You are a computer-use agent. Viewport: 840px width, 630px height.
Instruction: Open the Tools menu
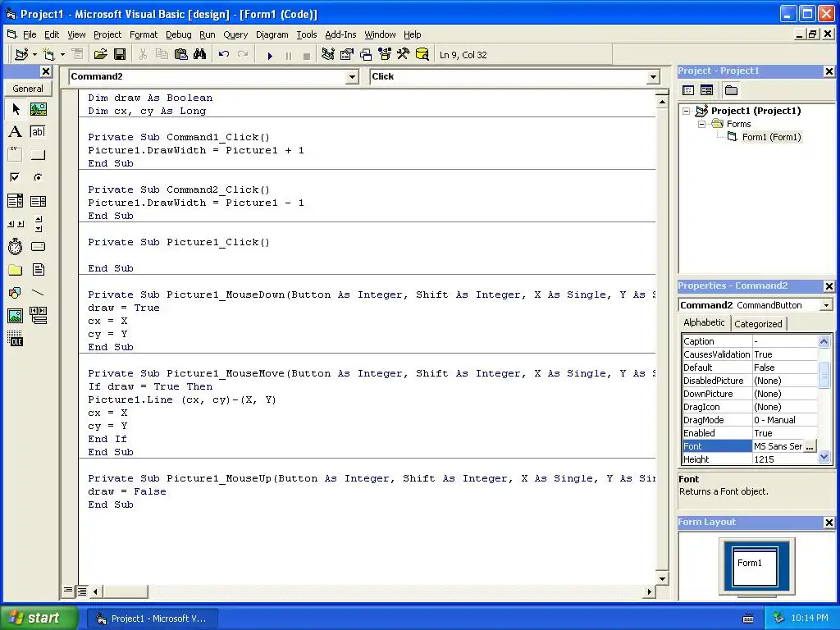307,34
